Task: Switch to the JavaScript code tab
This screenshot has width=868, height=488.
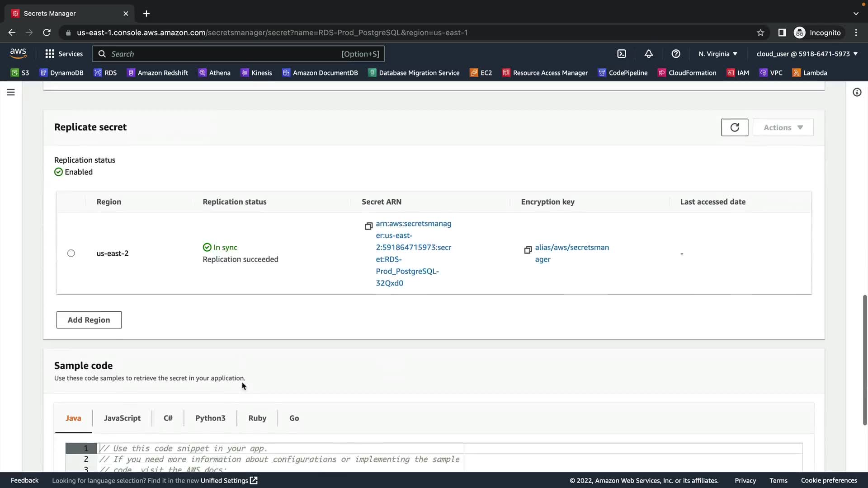Action: click(122, 418)
